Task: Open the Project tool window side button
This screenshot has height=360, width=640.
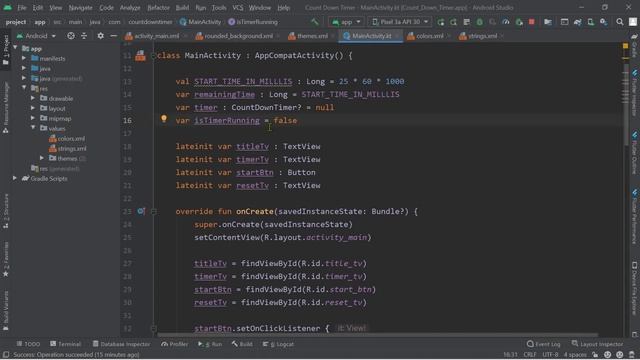Action: tap(6, 50)
